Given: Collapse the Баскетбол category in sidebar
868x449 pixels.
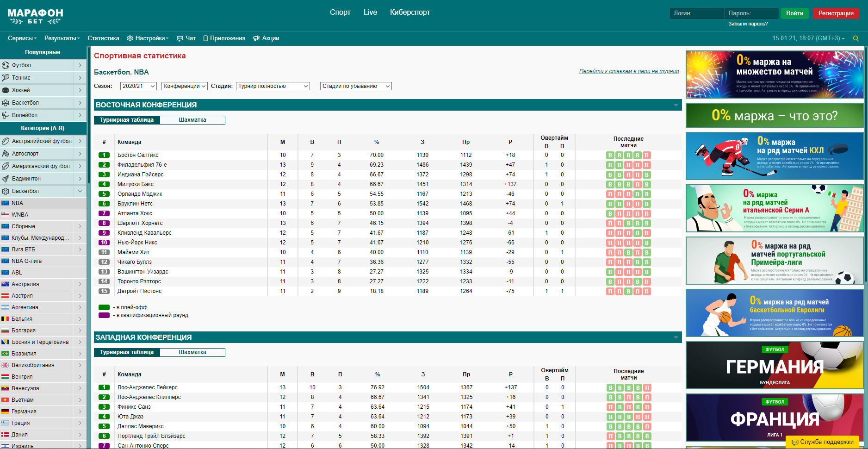Looking at the screenshot, I should 80,191.
